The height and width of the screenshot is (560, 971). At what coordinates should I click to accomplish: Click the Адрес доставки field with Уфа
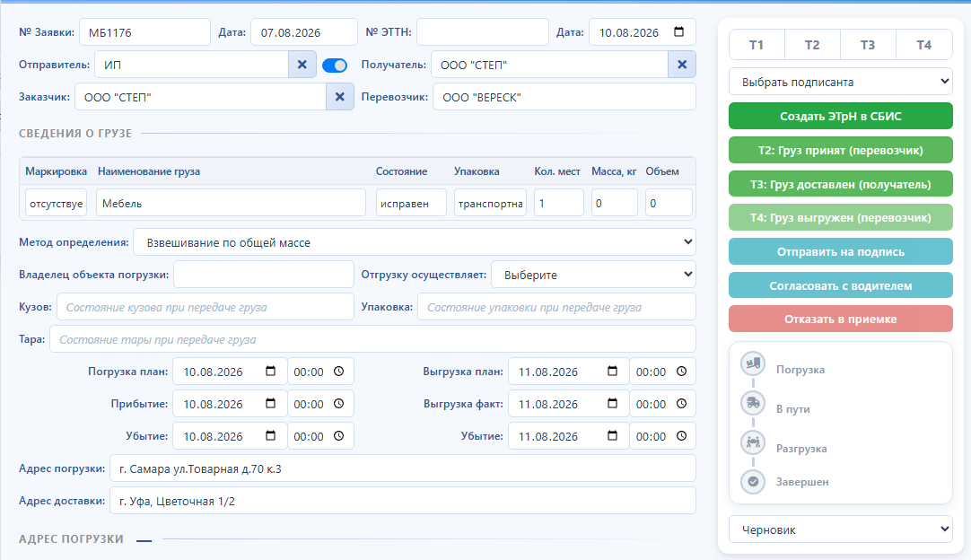tap(403, 501)
